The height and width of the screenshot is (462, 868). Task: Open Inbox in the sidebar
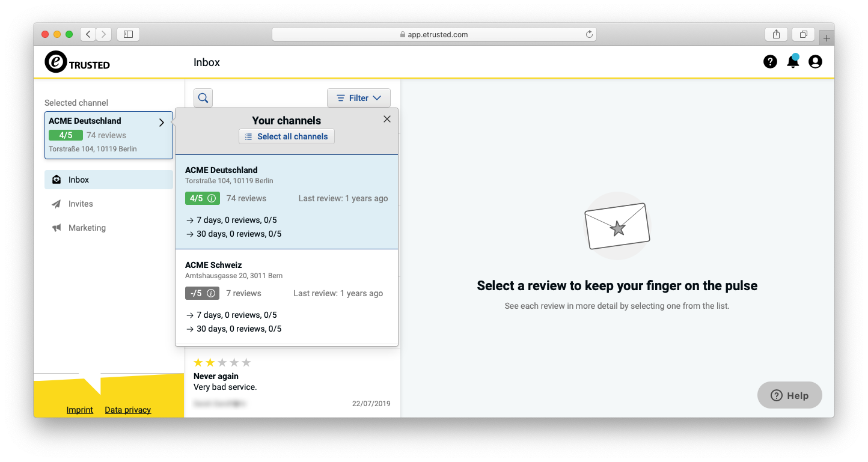[x=79, y=180]
